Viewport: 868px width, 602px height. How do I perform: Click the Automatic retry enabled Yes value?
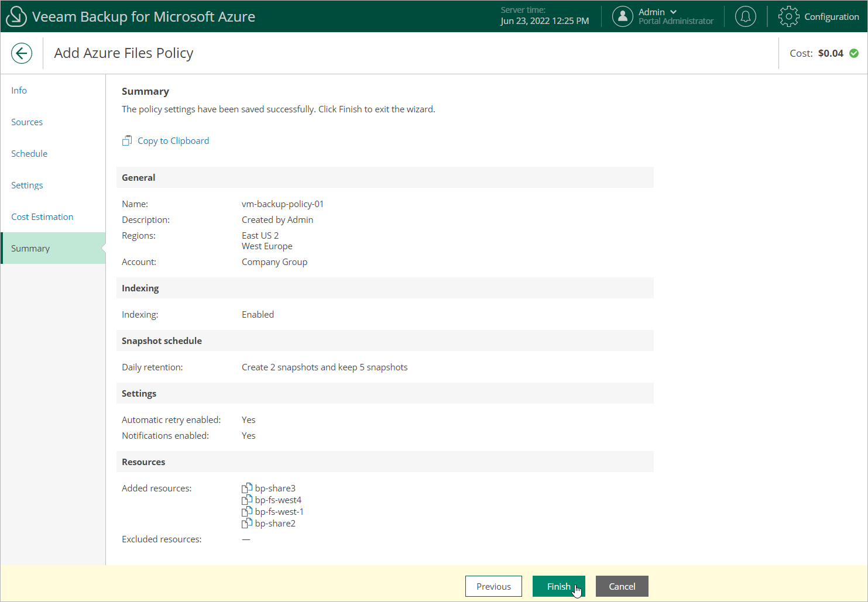[x=249, y=419]
